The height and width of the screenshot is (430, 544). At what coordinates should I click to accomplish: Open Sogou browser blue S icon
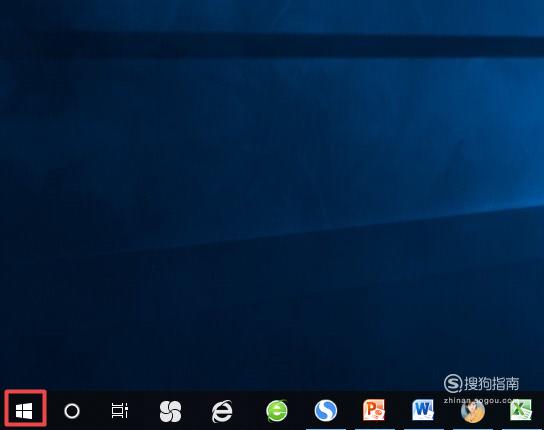click(325, 411)
